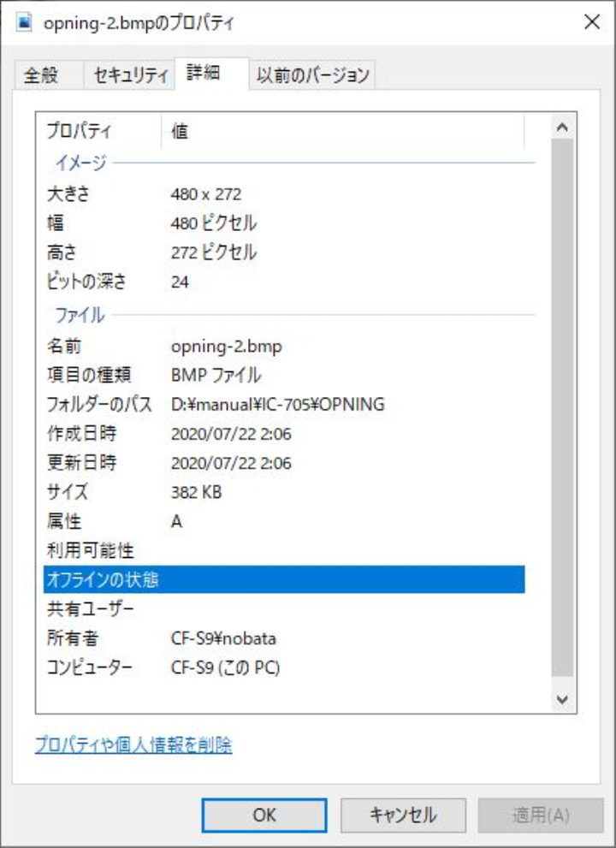The image size is (616, 848).
Task: Click the scrollbar up arrow
Action: 562,127
